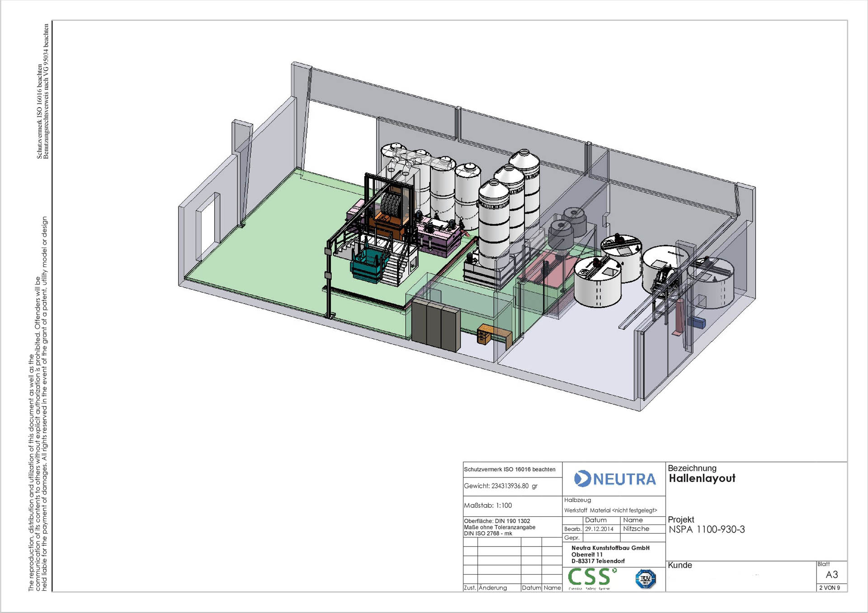Select "Gewicht: 234313936.80 gr" entry
Screen dimensions: 868x613
(x=500, y=486)
